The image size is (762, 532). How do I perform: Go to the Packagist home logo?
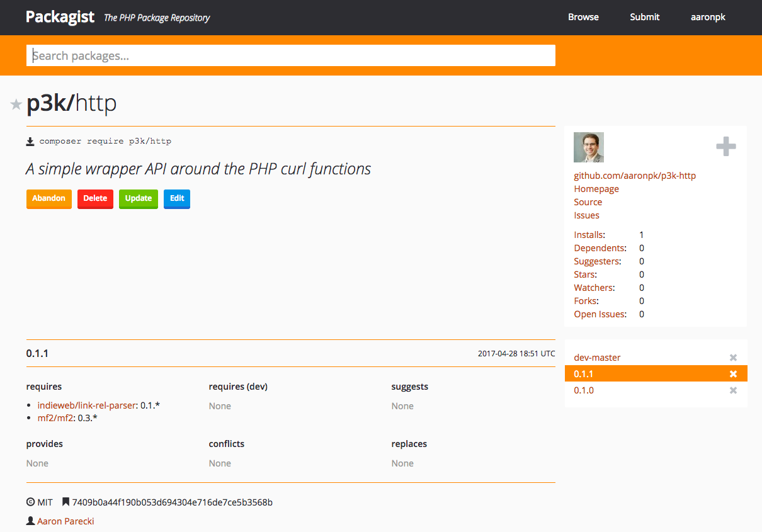(60, 17)
